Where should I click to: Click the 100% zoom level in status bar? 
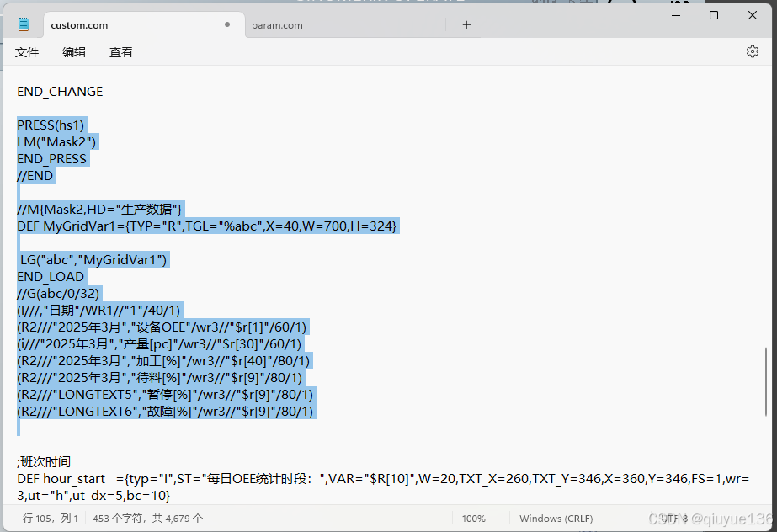pyautogui.click(x=474, y=519)
